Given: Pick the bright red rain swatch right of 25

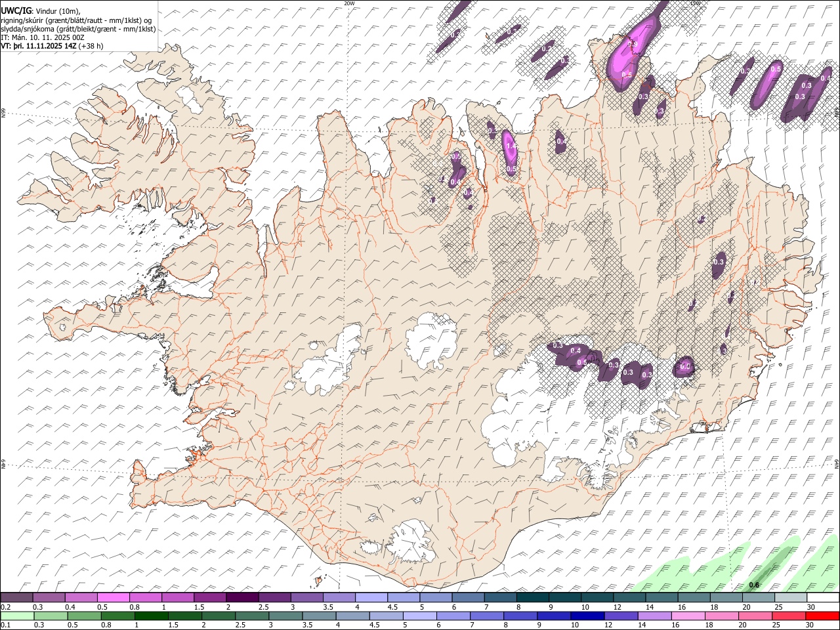Looking at the screenshot, I should click(x=822, y=616).
